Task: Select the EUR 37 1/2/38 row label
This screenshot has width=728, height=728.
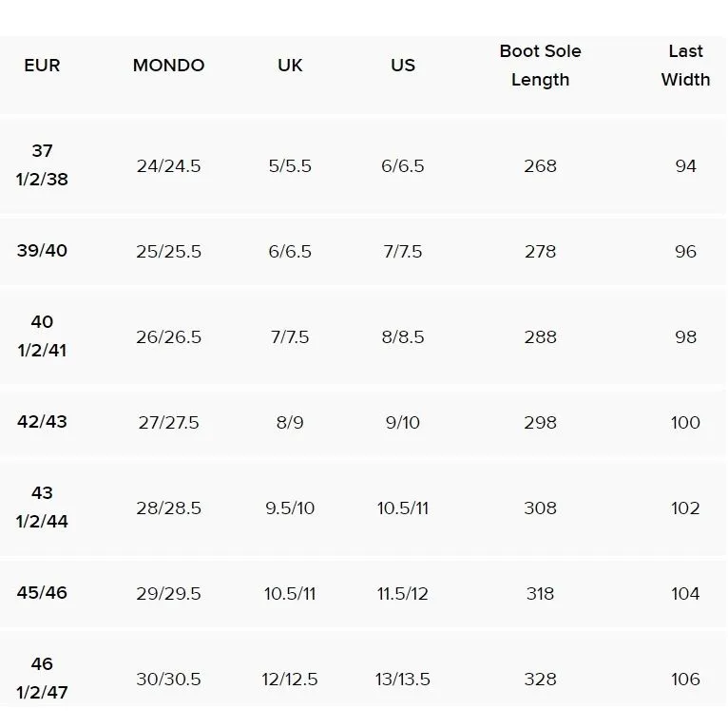Action: click(x=42, y=165)
